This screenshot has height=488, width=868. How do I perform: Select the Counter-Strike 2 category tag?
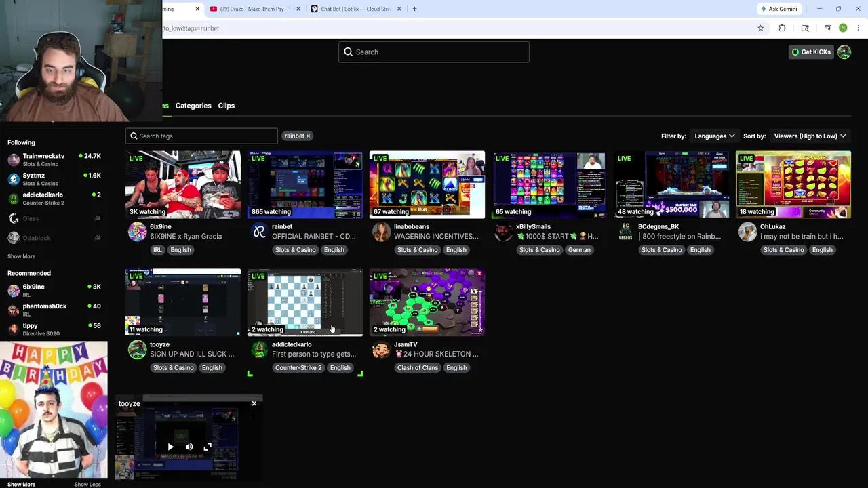tap(298, 368)
